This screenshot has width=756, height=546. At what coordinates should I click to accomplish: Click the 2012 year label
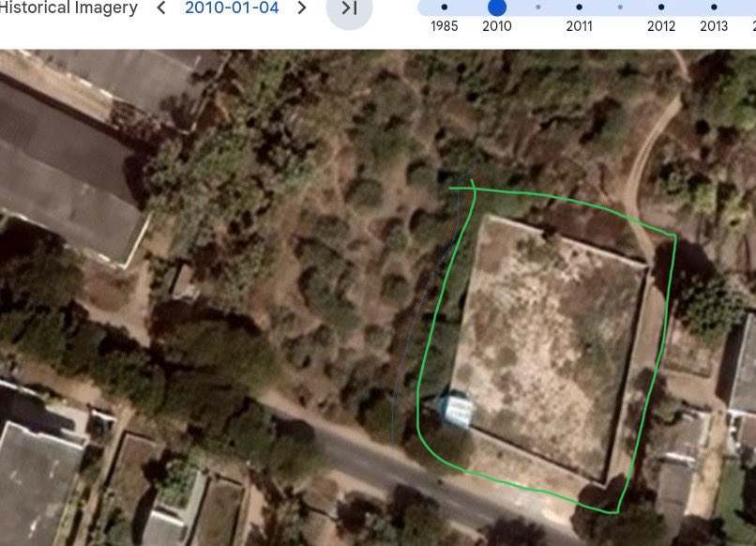[x=661, y=26]
